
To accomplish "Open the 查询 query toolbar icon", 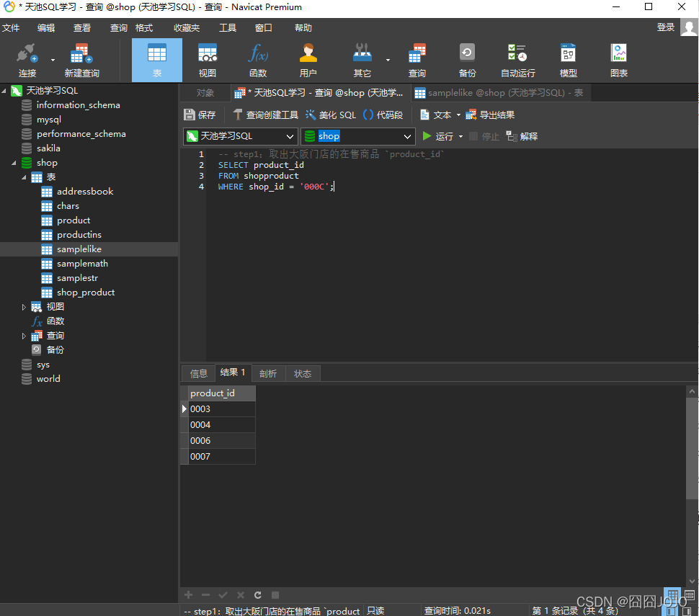I will coord(417,61).
